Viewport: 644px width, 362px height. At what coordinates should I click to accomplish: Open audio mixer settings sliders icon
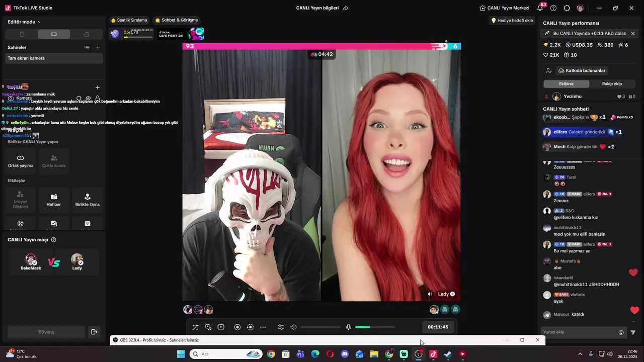point(281,327)
